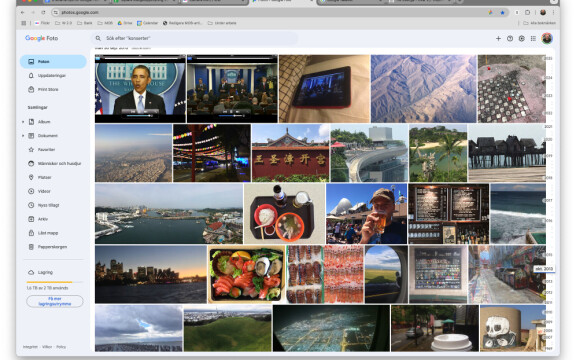Open Policy footer link
576x360 pixels.
(x=61, y=347)
